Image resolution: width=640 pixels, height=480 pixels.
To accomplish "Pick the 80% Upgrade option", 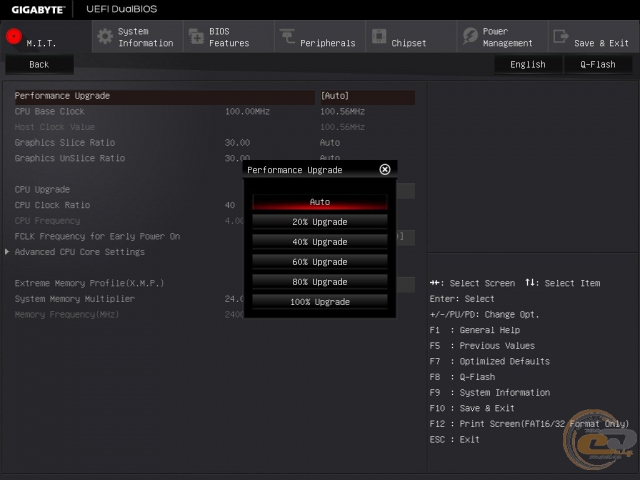I will (x=319, y=282).
